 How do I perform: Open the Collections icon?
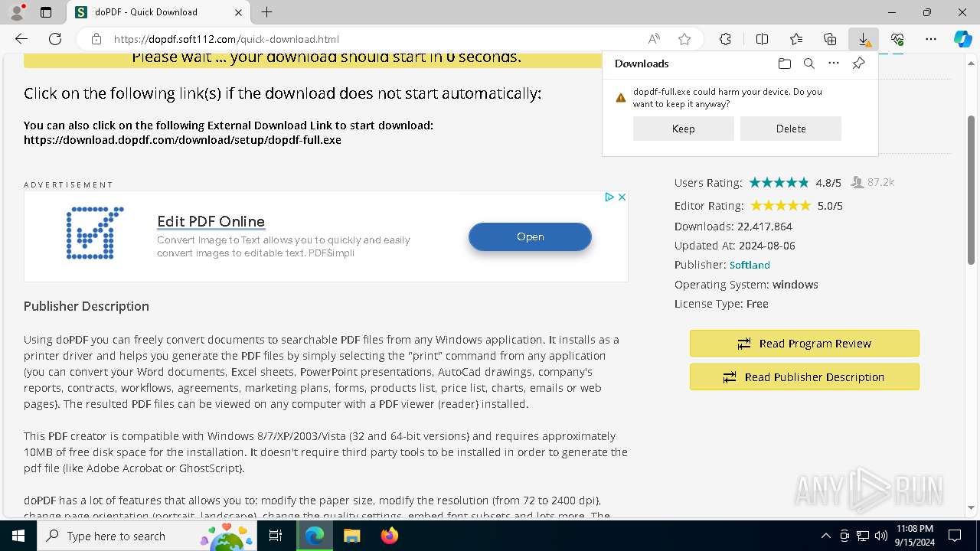(x=830, y=39)
